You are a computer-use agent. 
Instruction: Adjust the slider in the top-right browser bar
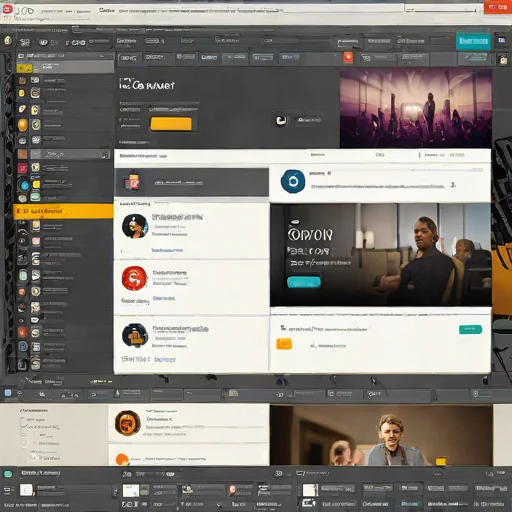point(441,11)
